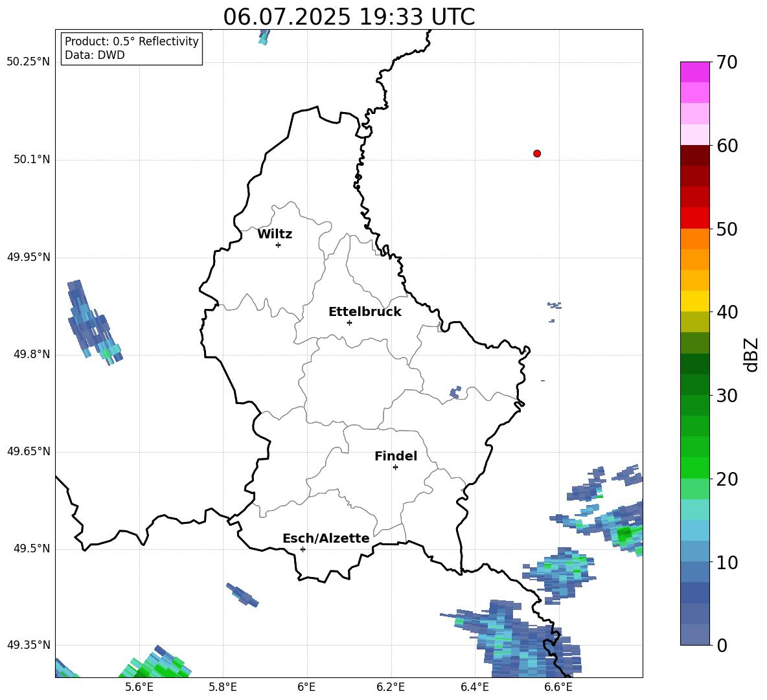Screen dimensions: 767x700
Task: Click the colorbar tick label 70
Action: (x=727, y=63)
